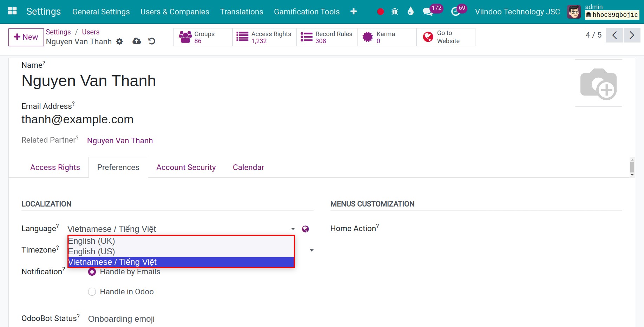Open the Language dropdown field
Image resolution: width=644 pixels, height=327 pixels.
pyautogui.click(x=181, y=229)
